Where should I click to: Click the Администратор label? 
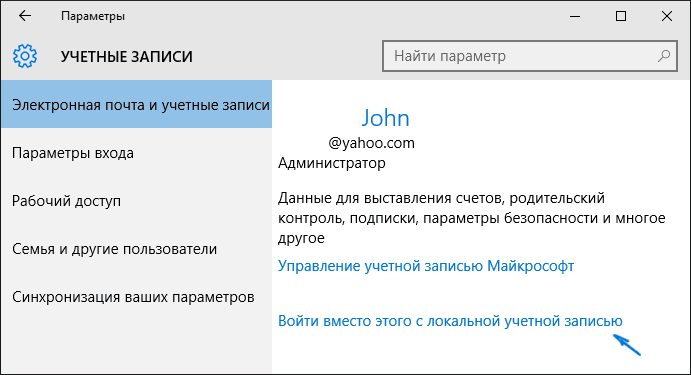point(331,163)
